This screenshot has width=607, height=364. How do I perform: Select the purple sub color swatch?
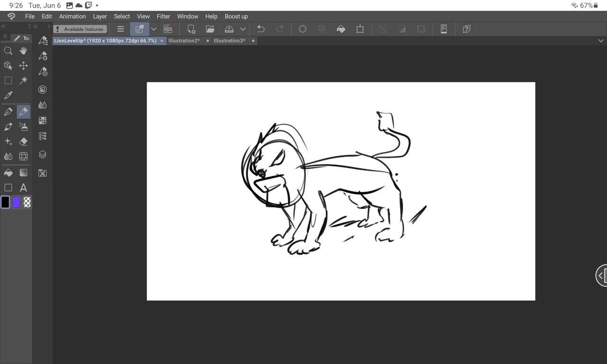click(16, 202)
